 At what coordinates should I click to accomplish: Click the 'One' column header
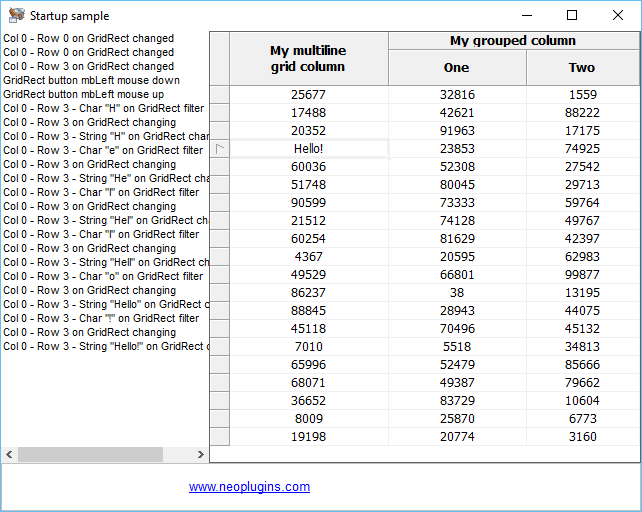point(457,68)
